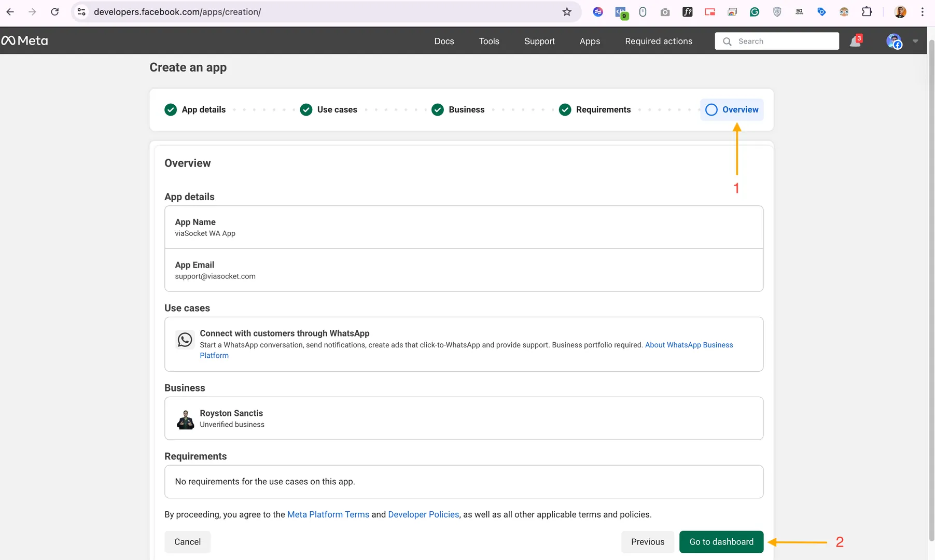Viewport: 935px width, 560px height.
Task: Open the mouse-shaped extension icon
Action: click(643, 11)
